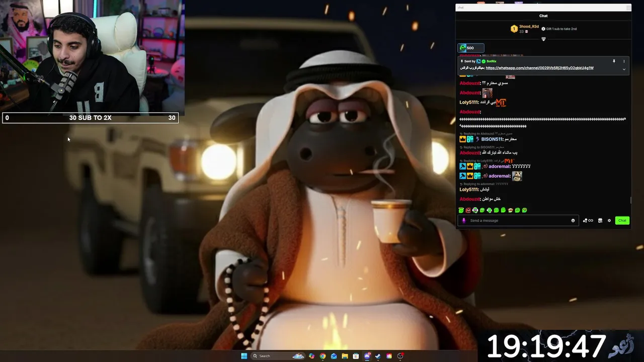Click username BISON511 in chat
The height and width of the screenshot is (362, 644).
point(492,139)
